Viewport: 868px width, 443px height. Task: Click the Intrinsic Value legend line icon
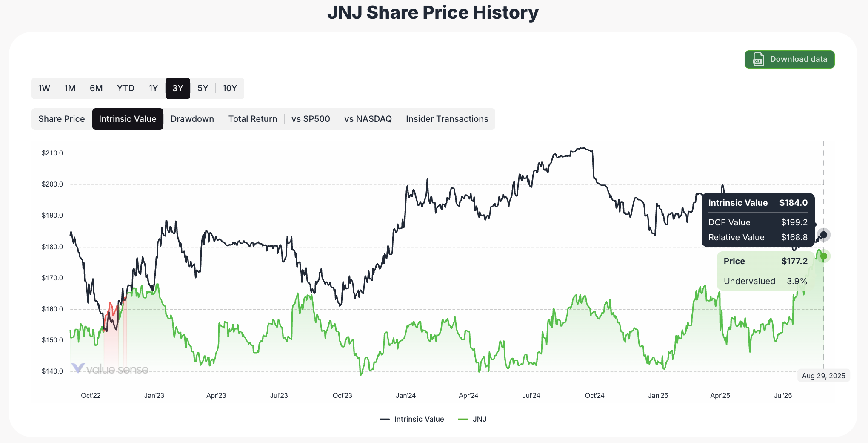385,419
